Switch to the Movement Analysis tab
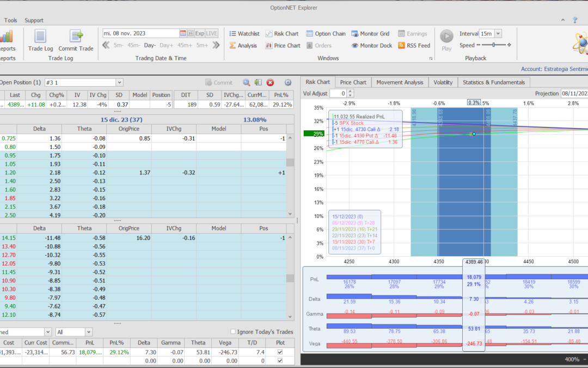The width and height of the screenshot is (588, 368). coord(400,82)
